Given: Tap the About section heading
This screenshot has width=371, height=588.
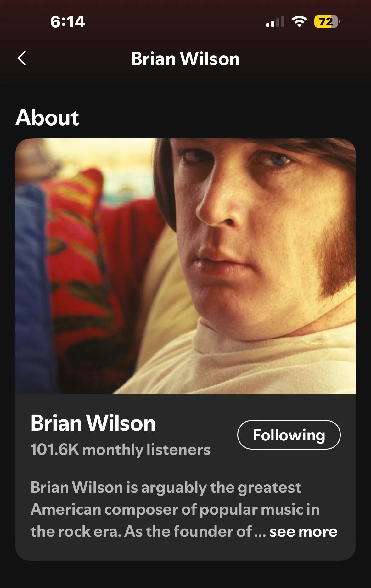Looking at the screenshot, I should click(47, 118).
